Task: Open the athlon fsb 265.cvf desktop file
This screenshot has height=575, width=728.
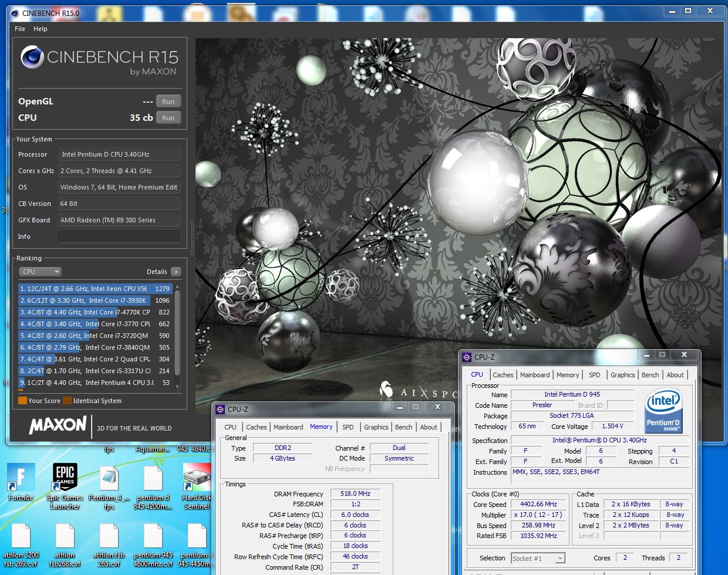Action: tap(109, 544)
